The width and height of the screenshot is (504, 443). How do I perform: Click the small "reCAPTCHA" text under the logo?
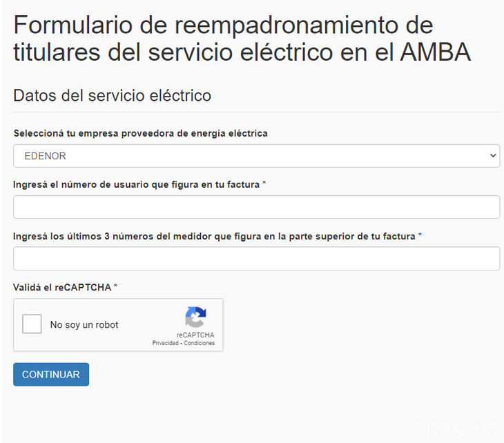tap(195, 335)
